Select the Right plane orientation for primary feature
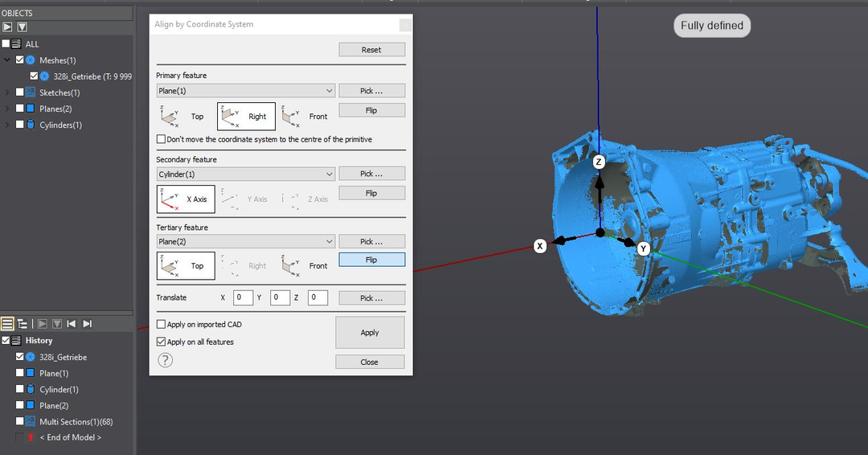This screenshot has height=455, width=868. (246, 117)
